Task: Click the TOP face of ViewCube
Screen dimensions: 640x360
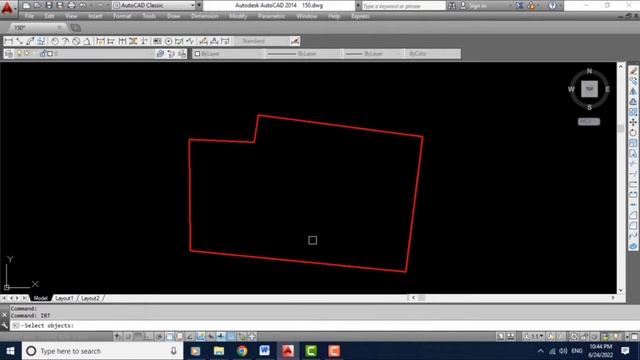Action: pyautogui.click(x=589, y=89)
